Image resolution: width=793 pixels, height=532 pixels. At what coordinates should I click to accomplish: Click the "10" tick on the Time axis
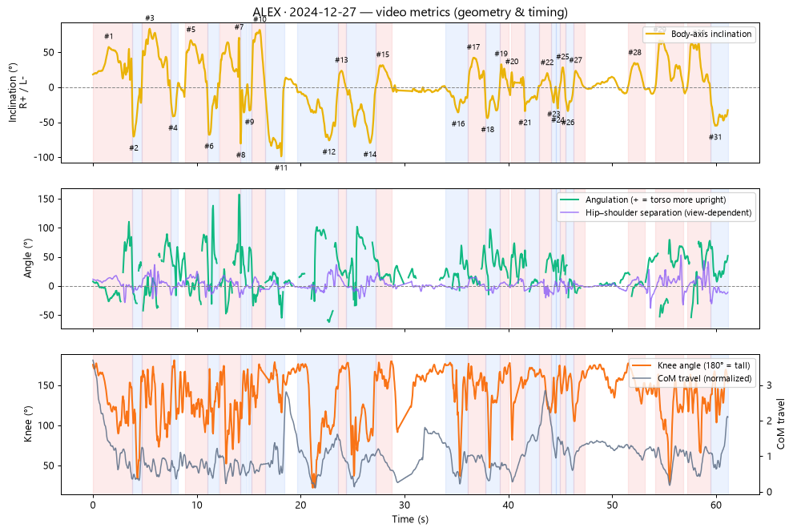point(197,505)
